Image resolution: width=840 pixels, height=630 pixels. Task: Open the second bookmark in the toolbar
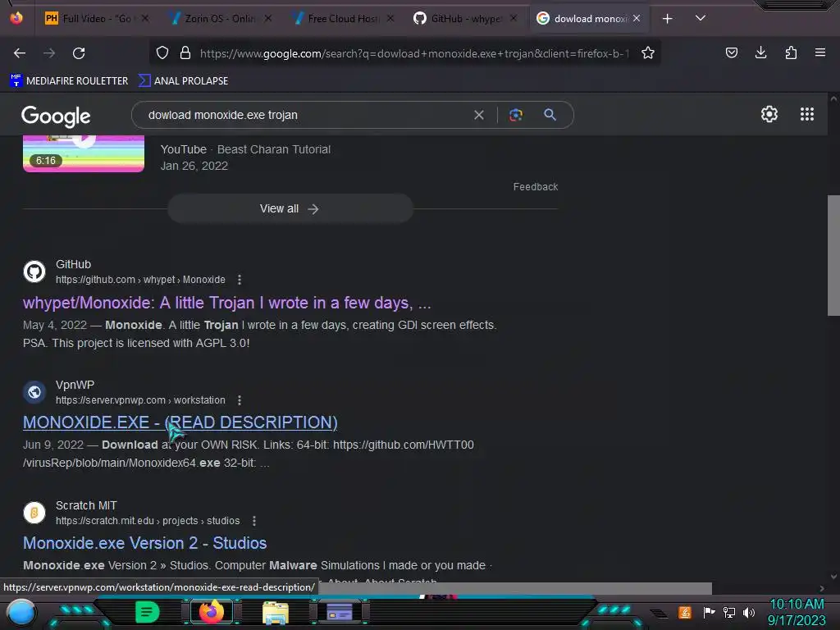(183, 81)
